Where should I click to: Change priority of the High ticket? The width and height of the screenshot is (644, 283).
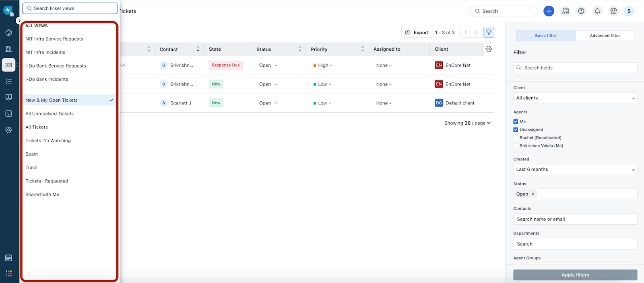coord(323,65)
